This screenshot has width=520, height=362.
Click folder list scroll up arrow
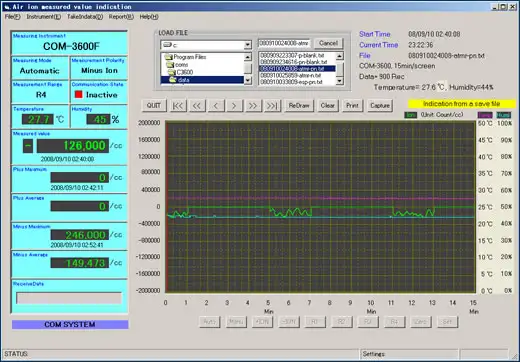pos(247,57)
